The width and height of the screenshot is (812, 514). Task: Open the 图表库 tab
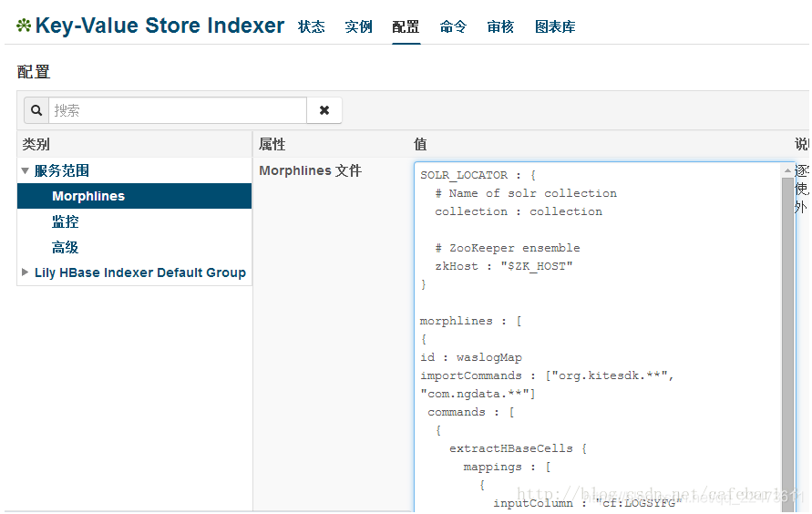[x=555, y=27]
